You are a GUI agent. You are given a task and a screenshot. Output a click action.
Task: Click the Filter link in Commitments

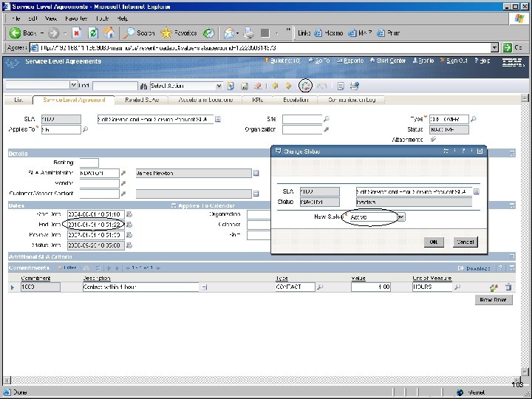tap(70, 267)
